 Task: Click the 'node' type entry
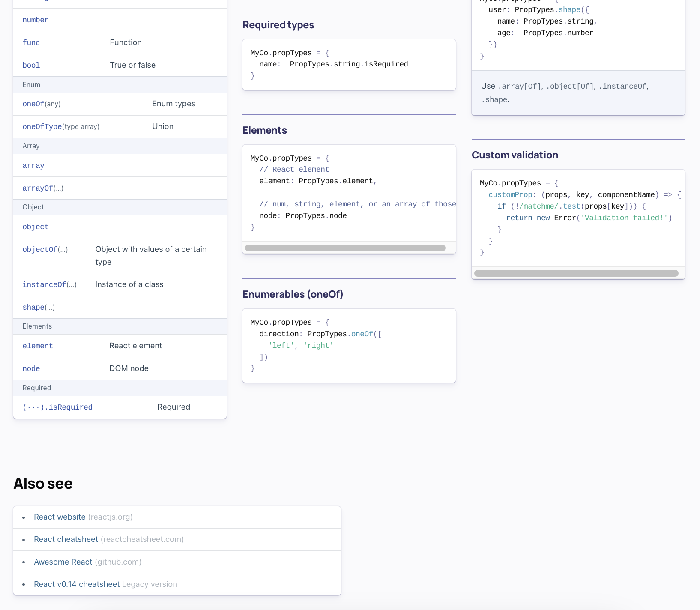[x=31, y=369]
